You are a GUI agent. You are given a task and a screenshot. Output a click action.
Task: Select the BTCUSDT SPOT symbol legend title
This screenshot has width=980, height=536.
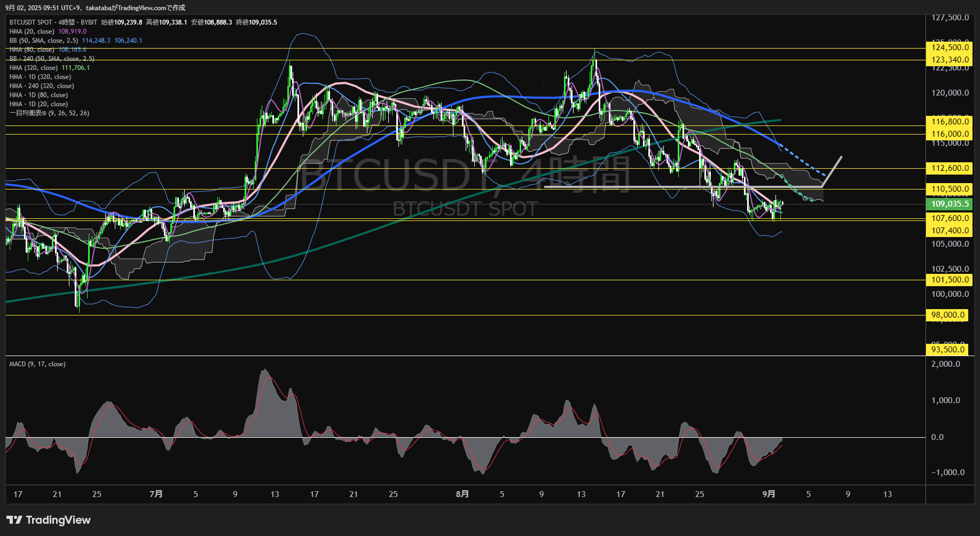[x=53, y=22]
